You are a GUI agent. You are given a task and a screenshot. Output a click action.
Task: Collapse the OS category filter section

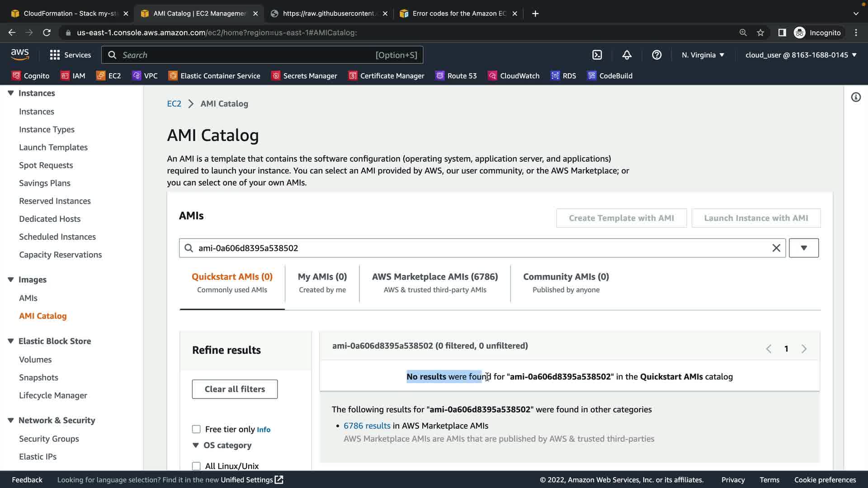196,445
